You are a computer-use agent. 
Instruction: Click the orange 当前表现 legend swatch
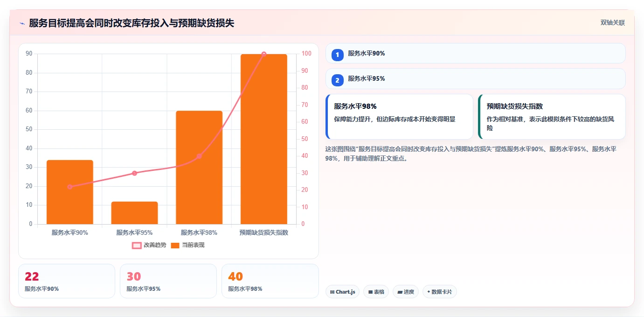[x=175, y=245]
